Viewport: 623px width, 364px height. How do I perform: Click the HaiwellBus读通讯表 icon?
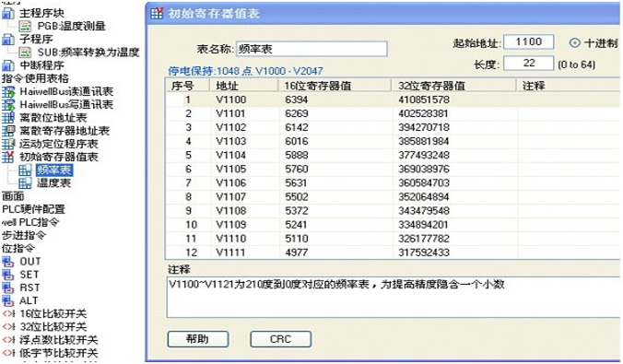point(8,92)
